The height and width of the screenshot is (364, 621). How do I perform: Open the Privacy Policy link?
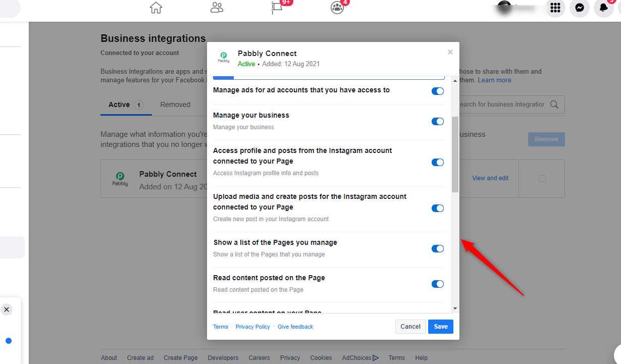[x=252, y=327]
